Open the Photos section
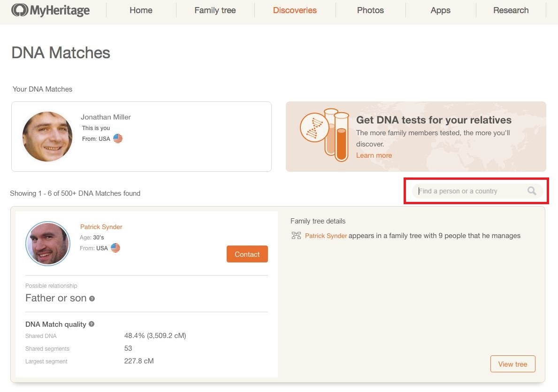This screenshot has width=558, height=392. 370,10
